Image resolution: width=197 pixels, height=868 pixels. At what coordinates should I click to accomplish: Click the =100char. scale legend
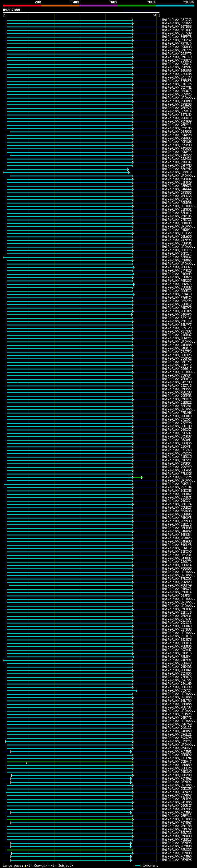[146, 865]
